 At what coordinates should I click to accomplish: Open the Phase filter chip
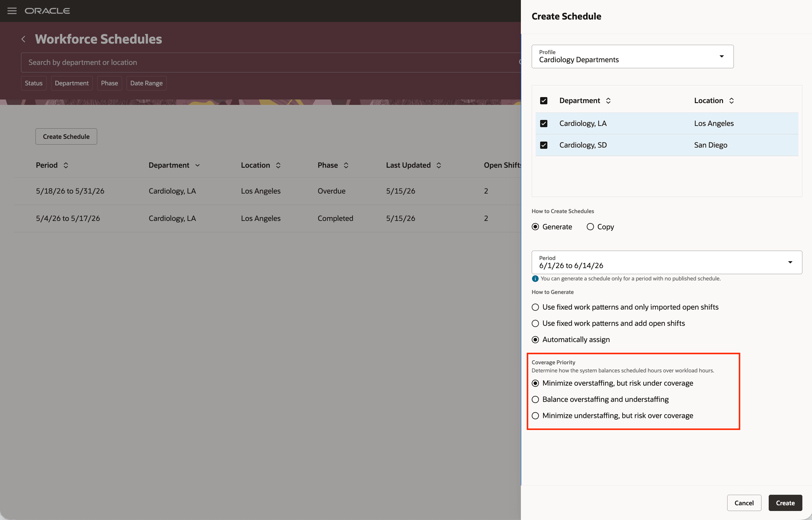109,83
